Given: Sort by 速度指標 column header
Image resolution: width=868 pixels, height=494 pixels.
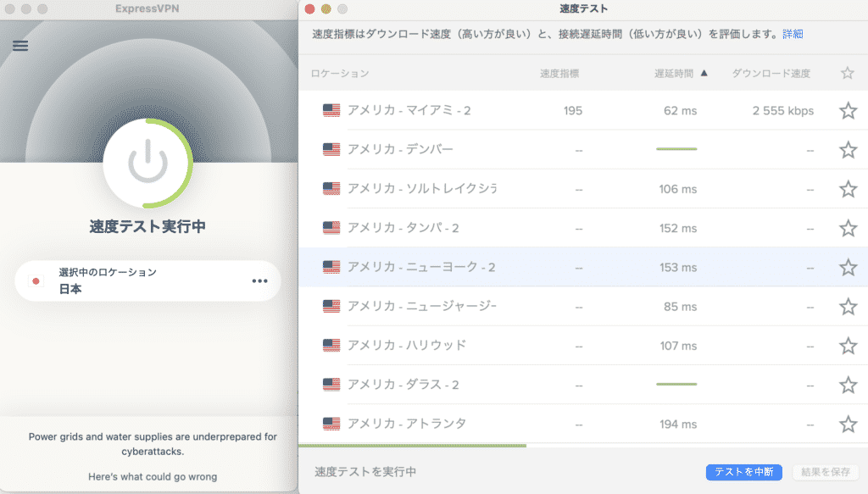Looking at the screenshot, I should (559, 74).
